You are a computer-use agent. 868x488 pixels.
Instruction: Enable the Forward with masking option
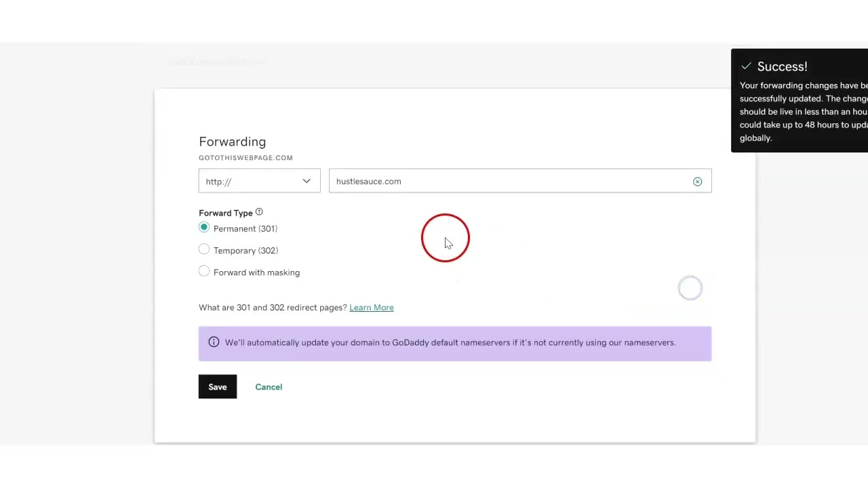(x=204, y=271)
